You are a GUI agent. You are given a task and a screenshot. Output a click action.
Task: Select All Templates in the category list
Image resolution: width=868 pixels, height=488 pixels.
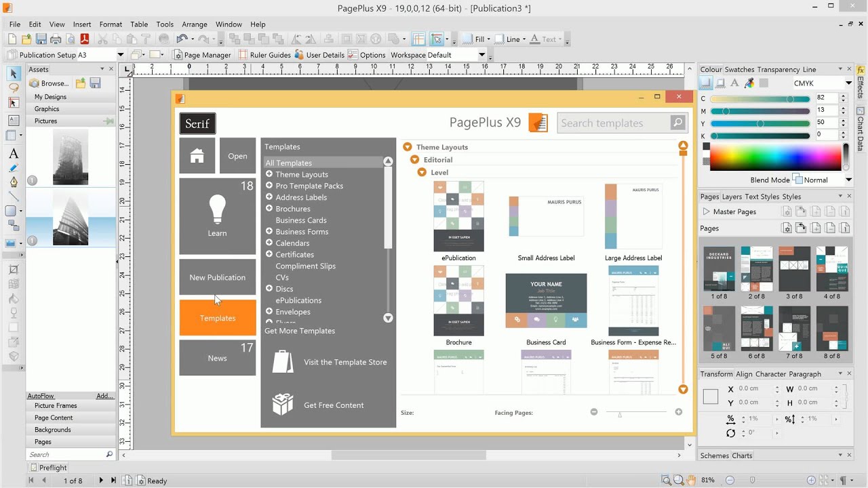click(x=323, y=163)
